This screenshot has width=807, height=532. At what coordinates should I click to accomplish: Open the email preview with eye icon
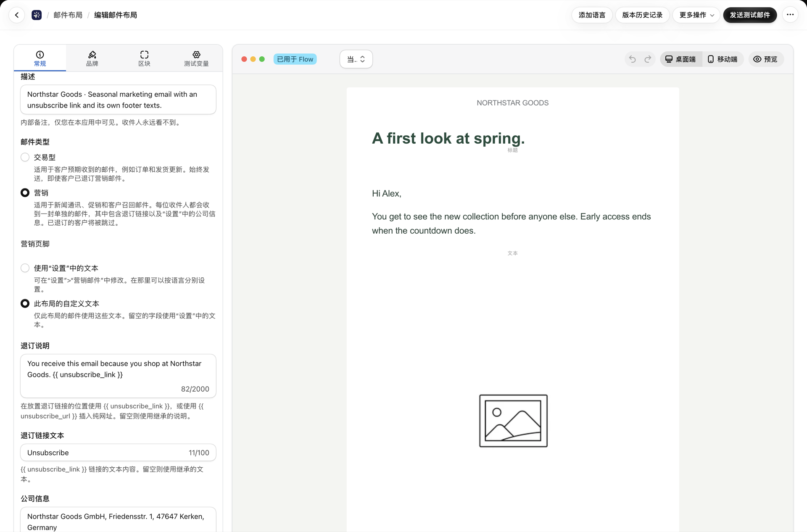pos(766,59)
